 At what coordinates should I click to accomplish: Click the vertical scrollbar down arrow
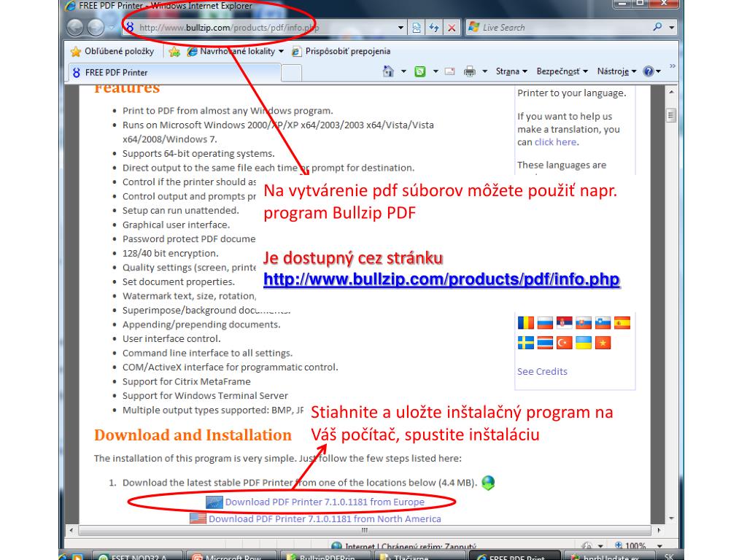tap(671, 518)
